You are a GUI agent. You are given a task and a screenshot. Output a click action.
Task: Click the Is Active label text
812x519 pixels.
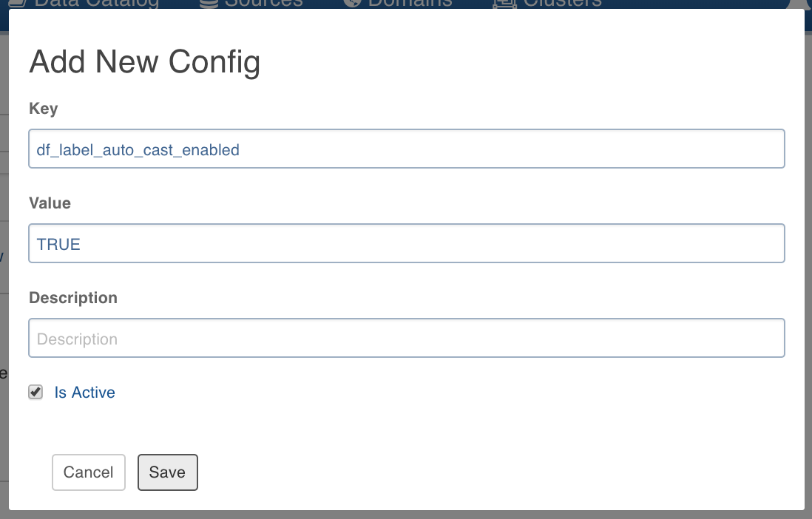click(84, 393)
